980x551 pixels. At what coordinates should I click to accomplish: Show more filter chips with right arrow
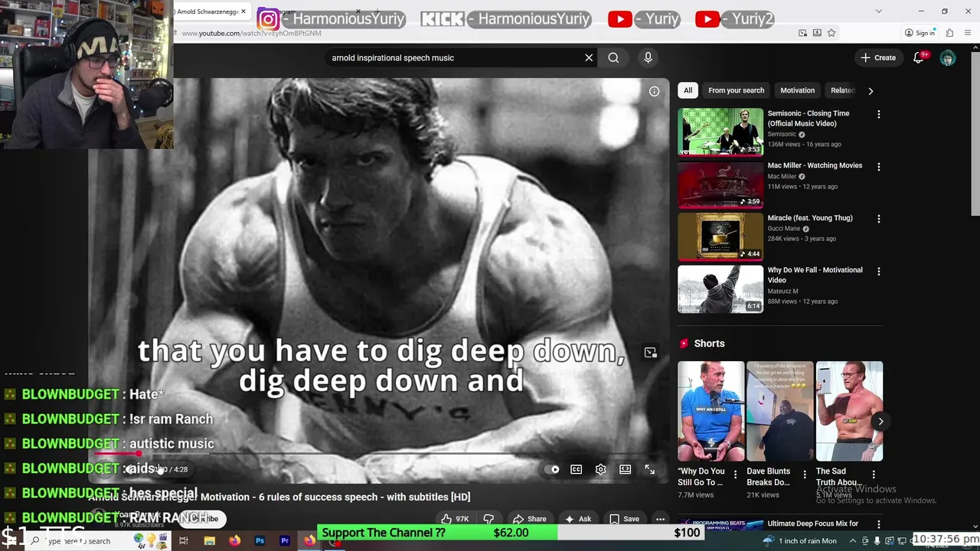871,90
